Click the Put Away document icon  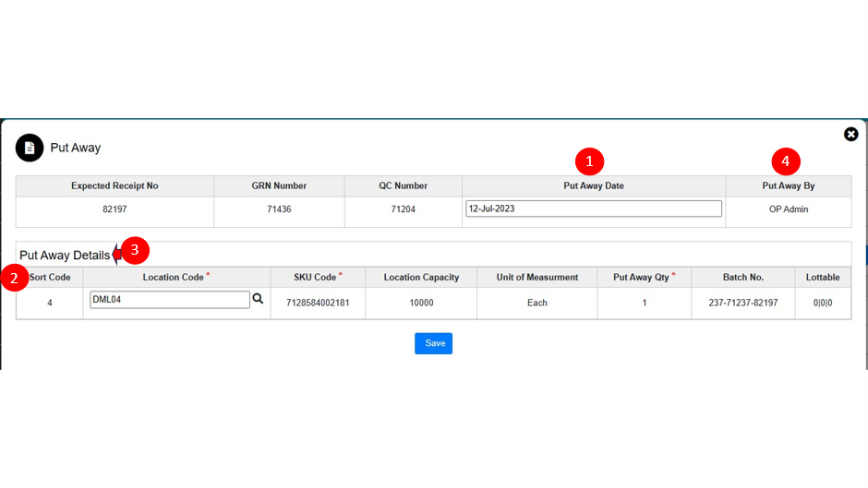pyautogui.click(x=30, y=148)
